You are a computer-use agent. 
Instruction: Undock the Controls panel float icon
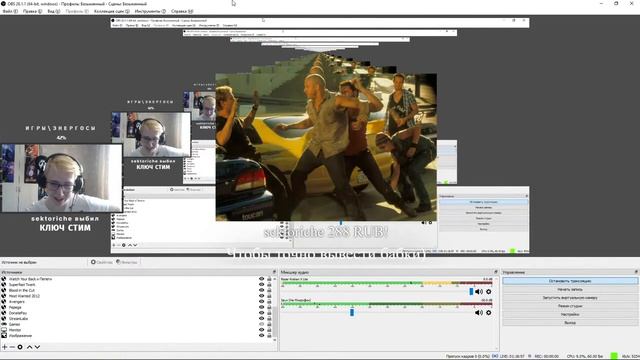[636, 272]
